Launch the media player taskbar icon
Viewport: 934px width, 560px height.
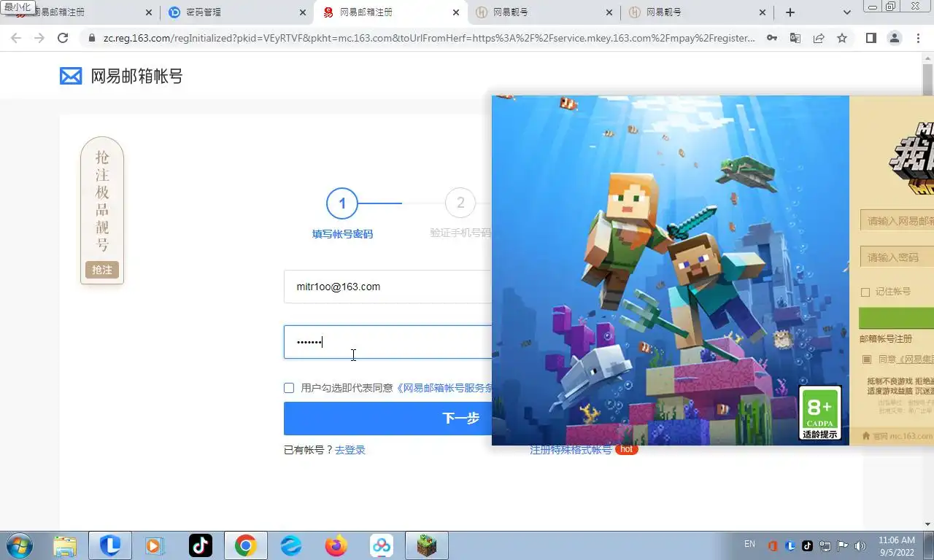tap(154, 545)
